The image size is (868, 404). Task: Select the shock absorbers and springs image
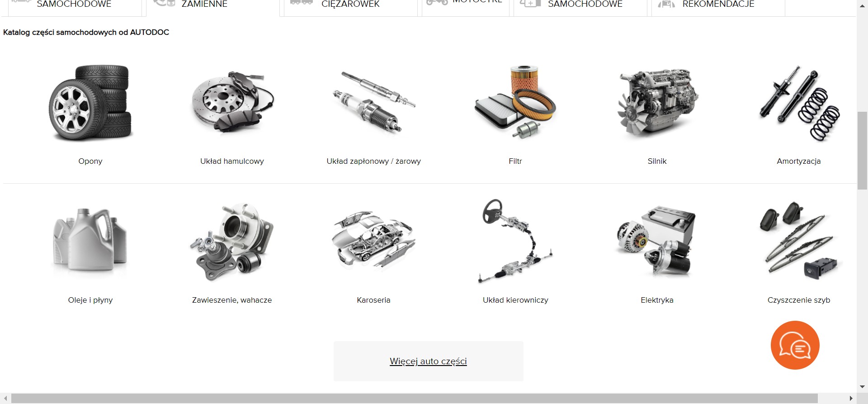point(799,102)
